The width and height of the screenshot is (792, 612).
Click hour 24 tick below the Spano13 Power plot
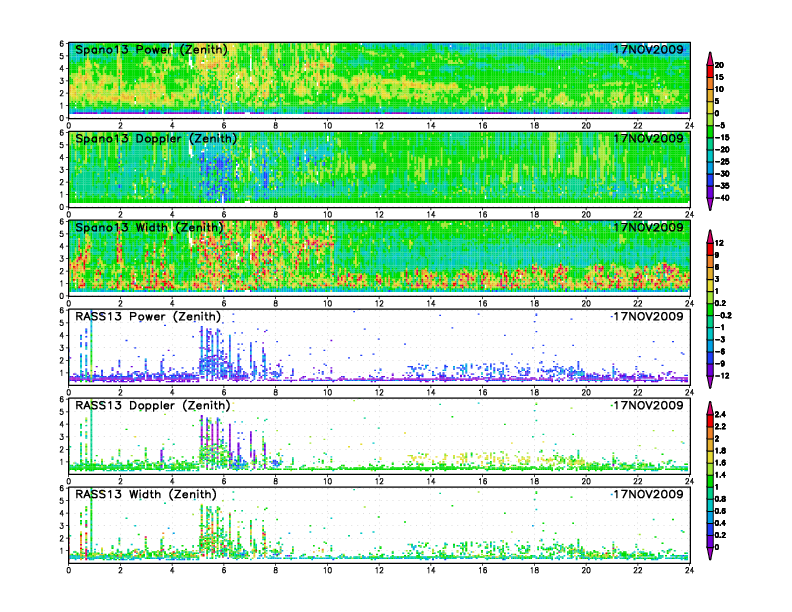[x=689, y=125]
